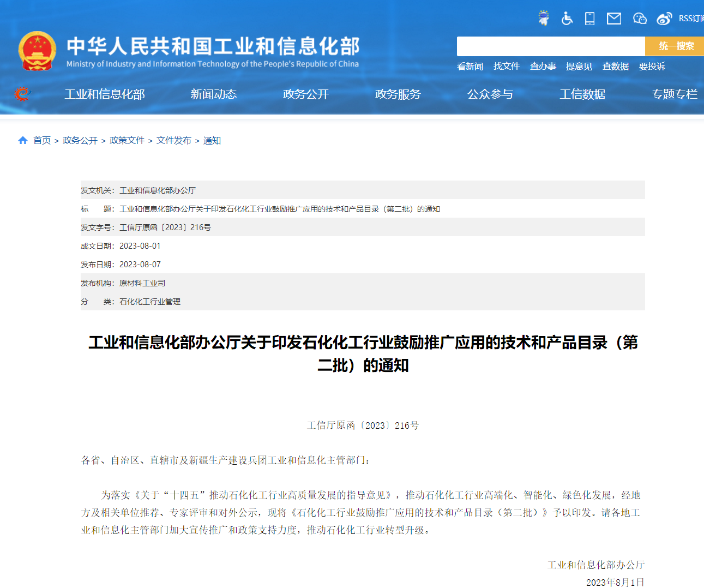Click the bold article headline
Image resolution: width=704 pixels, height=588 pixels.
pos(363,353)
